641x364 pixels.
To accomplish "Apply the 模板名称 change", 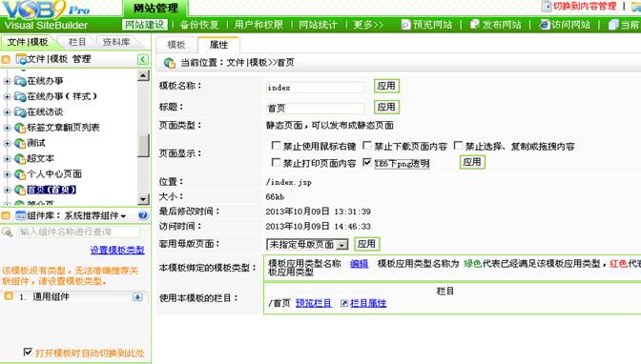I will click(x=386, y=86).
